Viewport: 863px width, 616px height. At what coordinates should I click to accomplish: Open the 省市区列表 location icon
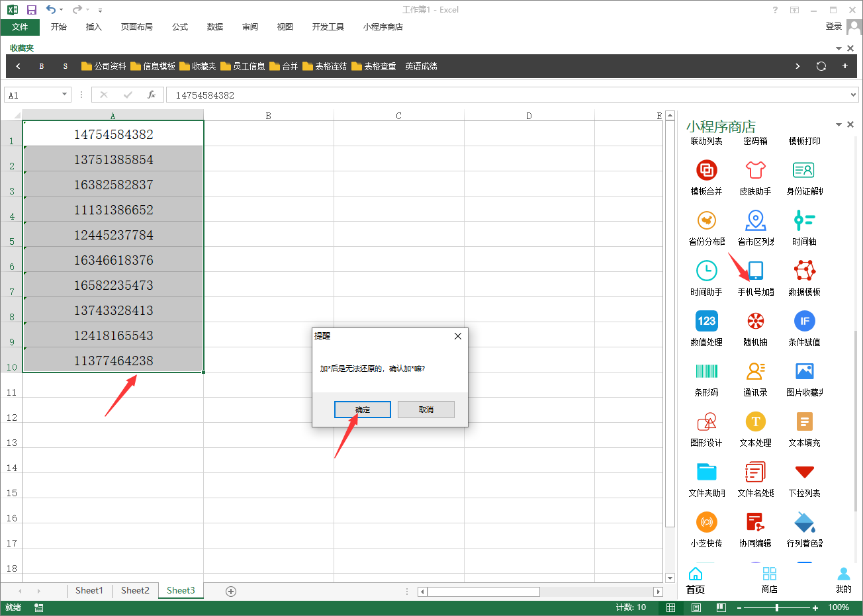[x=755, y=221]
